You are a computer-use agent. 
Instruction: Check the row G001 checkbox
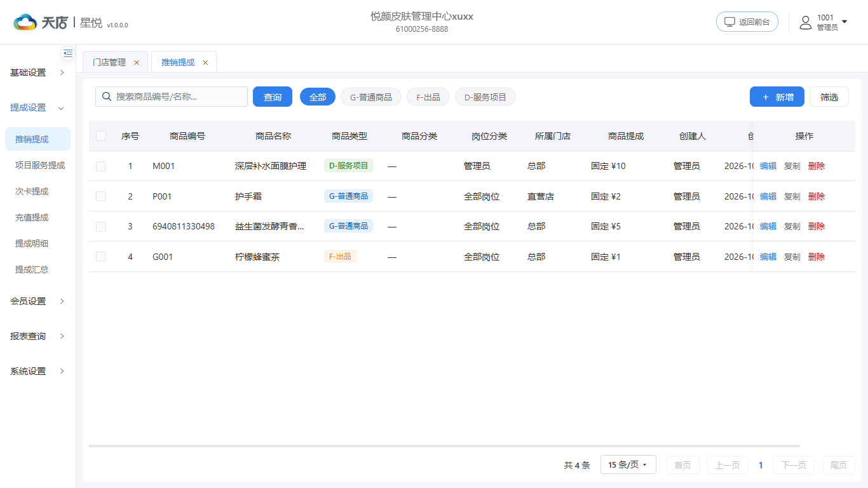[101, 257]
